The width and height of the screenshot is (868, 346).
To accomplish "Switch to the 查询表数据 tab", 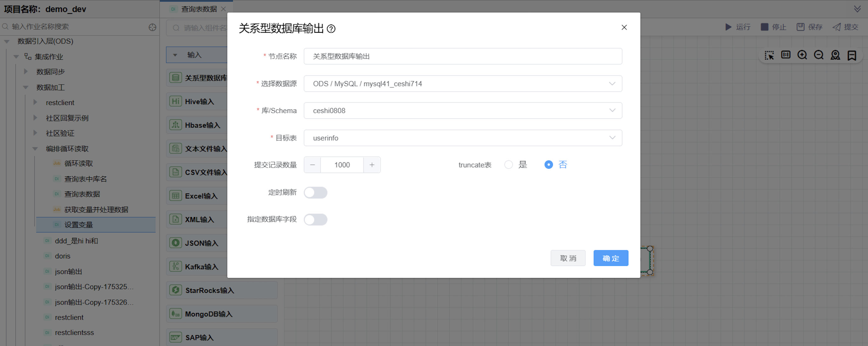I will 198,9.
